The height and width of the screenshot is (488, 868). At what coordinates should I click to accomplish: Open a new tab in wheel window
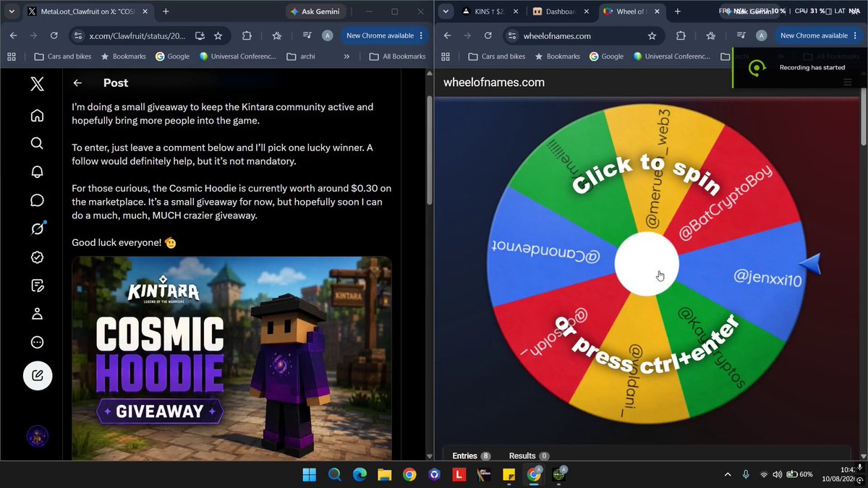(x=678, y=12)
